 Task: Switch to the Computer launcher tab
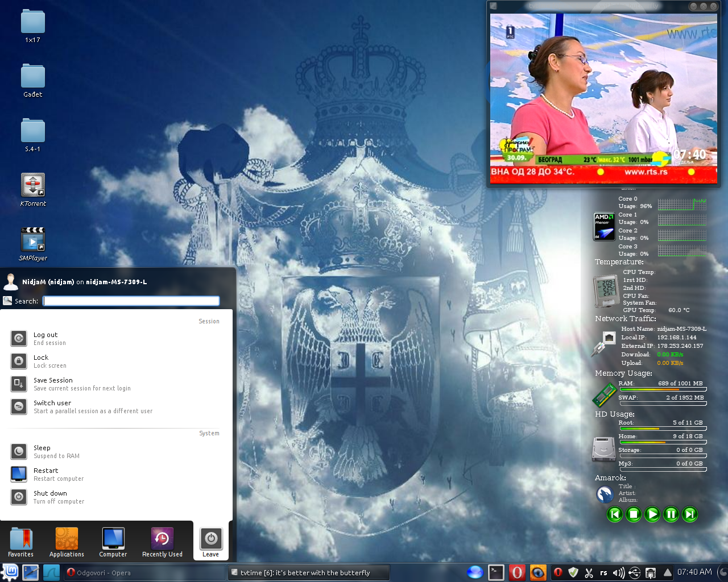[113, 542]
